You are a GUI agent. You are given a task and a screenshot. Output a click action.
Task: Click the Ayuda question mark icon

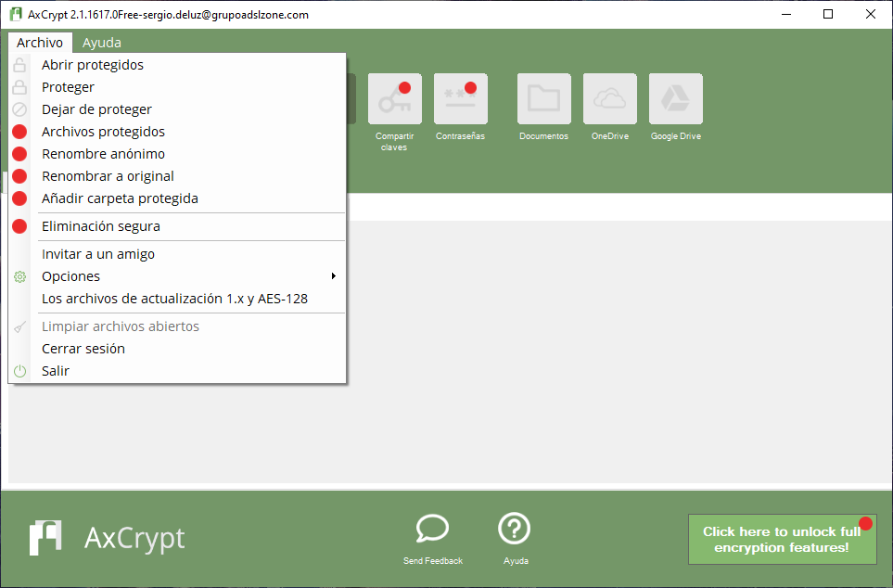515,530
